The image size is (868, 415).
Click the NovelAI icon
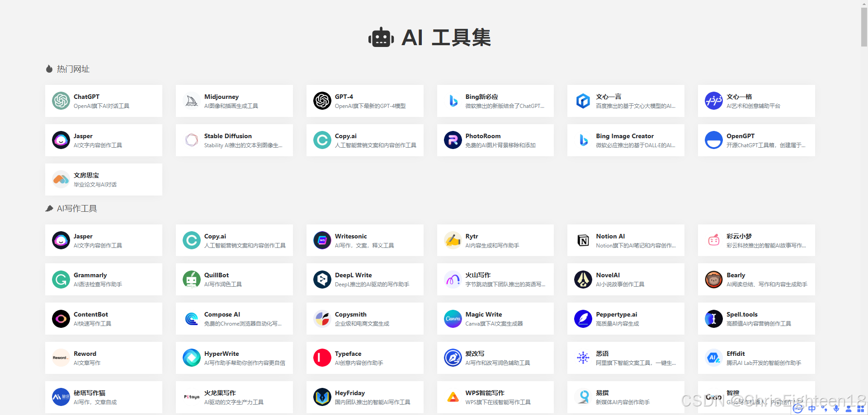(583, 280)
